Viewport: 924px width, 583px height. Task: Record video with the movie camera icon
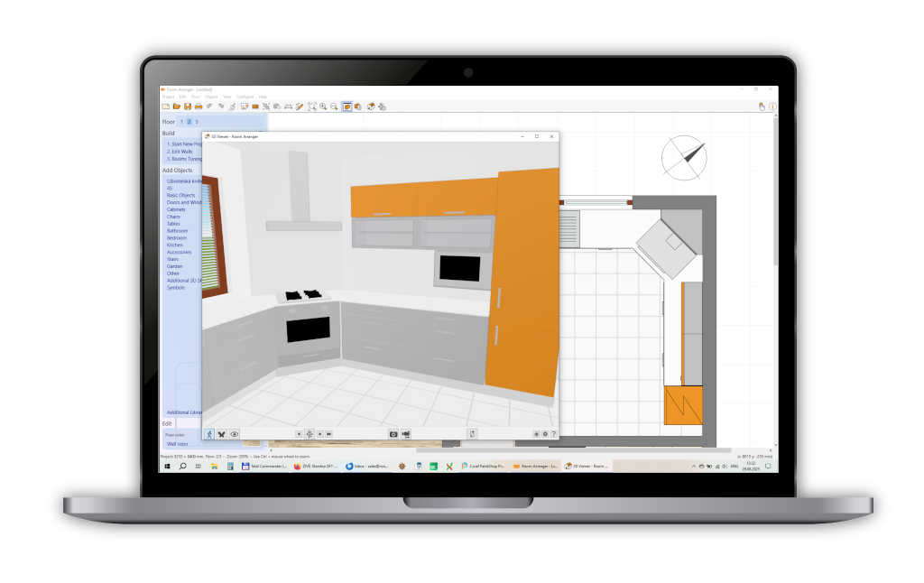pos(406,432)
